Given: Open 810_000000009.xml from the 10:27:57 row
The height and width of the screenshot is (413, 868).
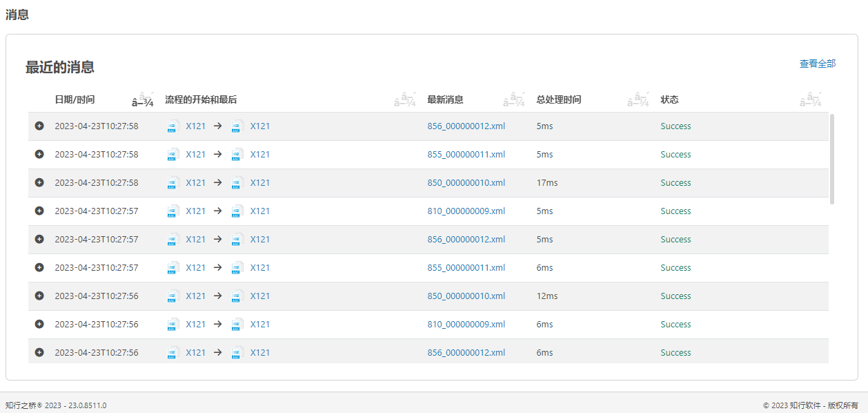Looking at the screenshot, I should click(466, 211).
